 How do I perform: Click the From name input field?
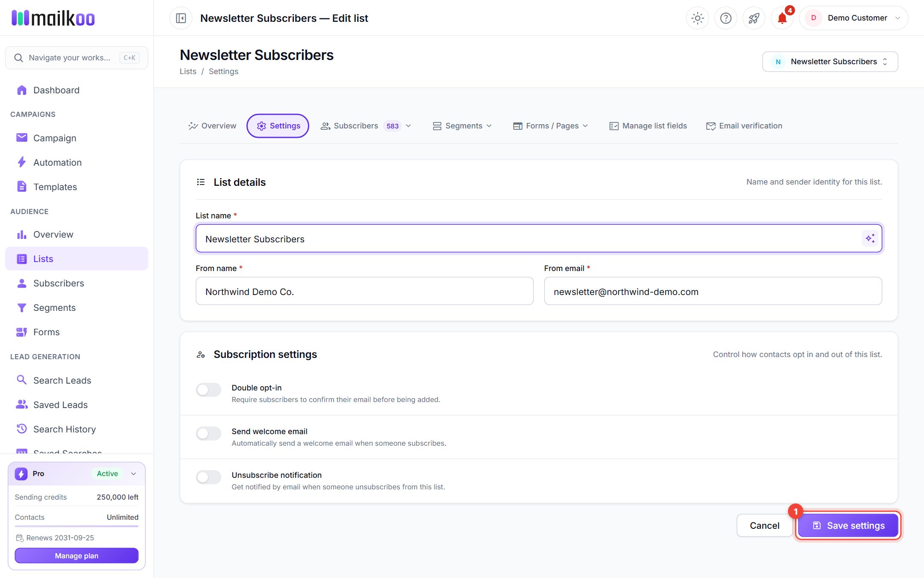click(364, 291)
